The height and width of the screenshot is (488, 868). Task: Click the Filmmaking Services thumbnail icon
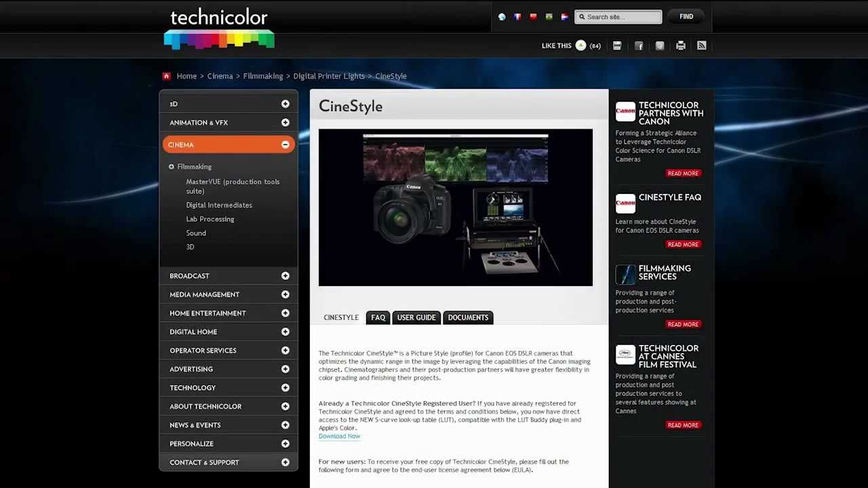point(625,274)
